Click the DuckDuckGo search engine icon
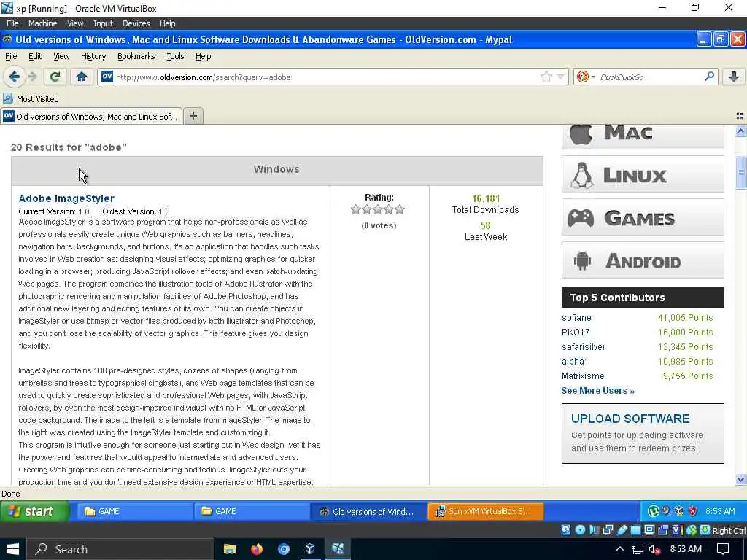This screenshot has height=560, width=747. [582, 77]
